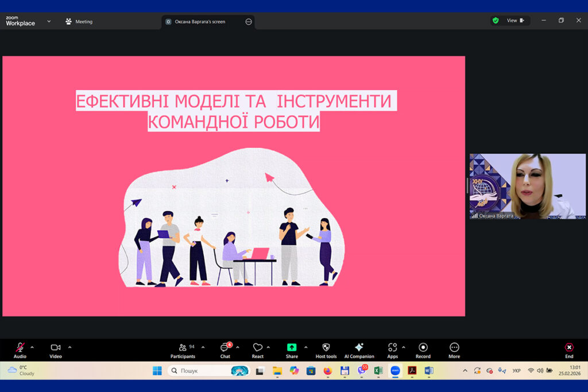Toggle the Video camera button
Screen dimensions: 588x392
coord(56,347)
